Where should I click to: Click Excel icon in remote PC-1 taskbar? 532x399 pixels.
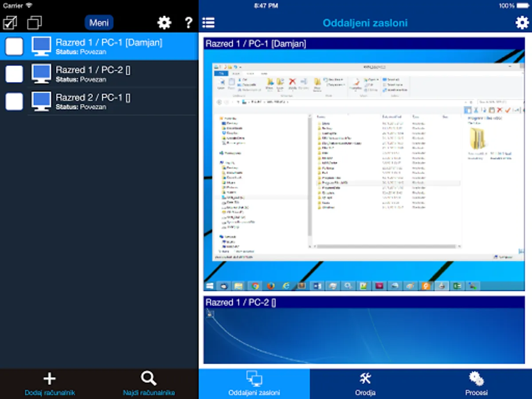pos(457,286)
